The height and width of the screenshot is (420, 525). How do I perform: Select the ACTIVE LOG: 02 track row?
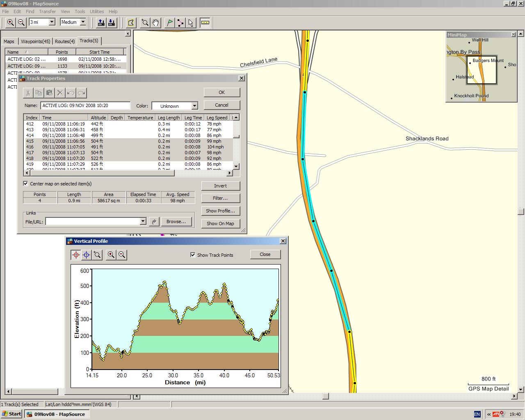click(66, 59)
